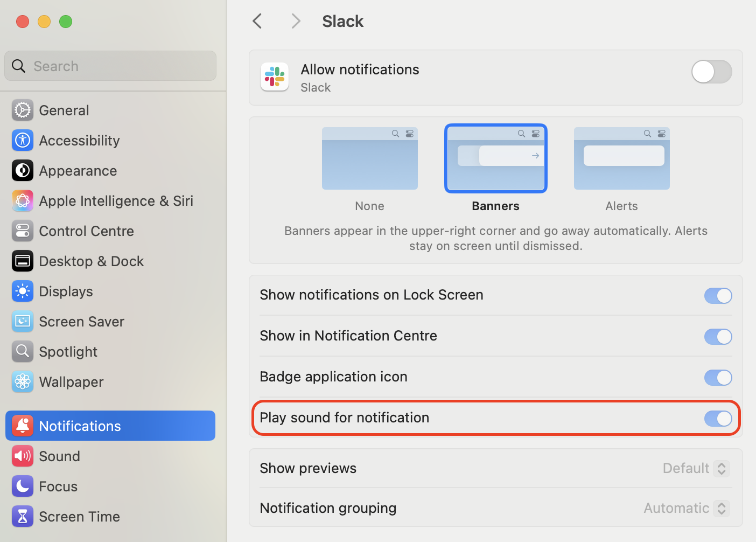This screenshot has width=756, height=542.
Task: Click the Control Centre icon
Action: pyautogui.click(x=23, y=231)
